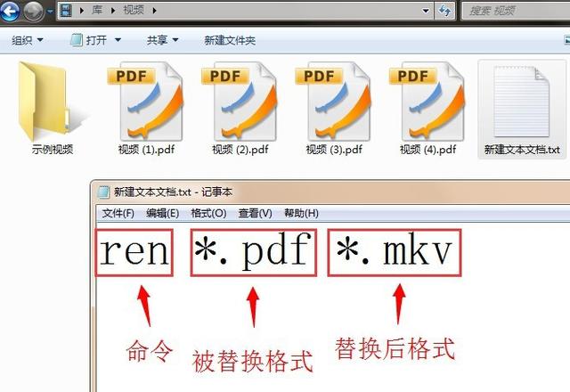Select the 视频 breadcrumb in address bar
Image resolution: width=570 pixels, height=392 pixels.
click(134, 10)
